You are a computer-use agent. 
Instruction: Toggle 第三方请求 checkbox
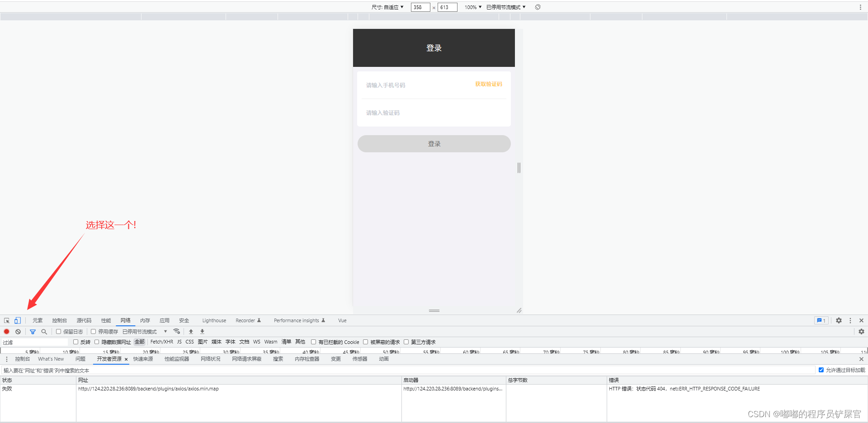click(406, 342)
